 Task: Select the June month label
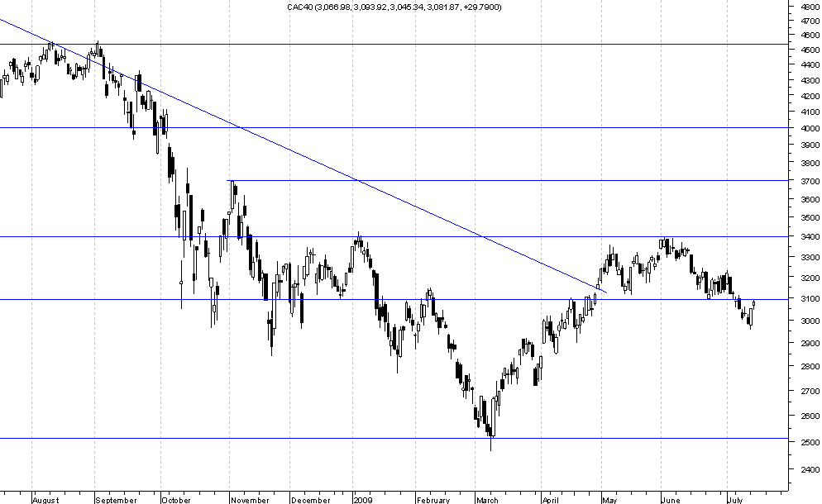point(671,500)
